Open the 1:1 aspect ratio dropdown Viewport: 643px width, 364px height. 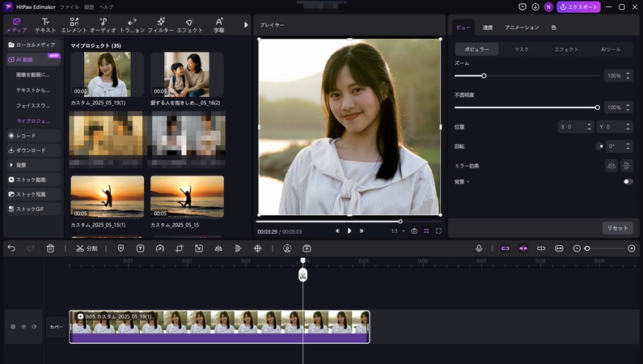coord(397,231)
